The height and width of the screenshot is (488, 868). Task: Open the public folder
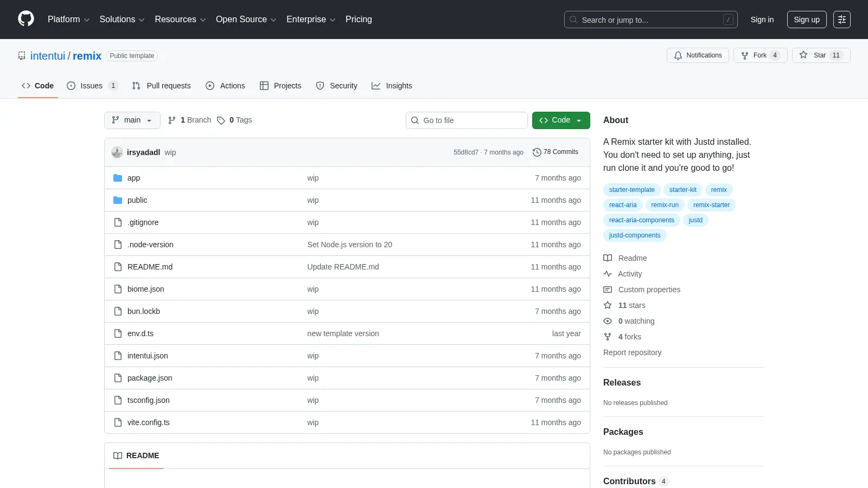click(x=137, y=200)
